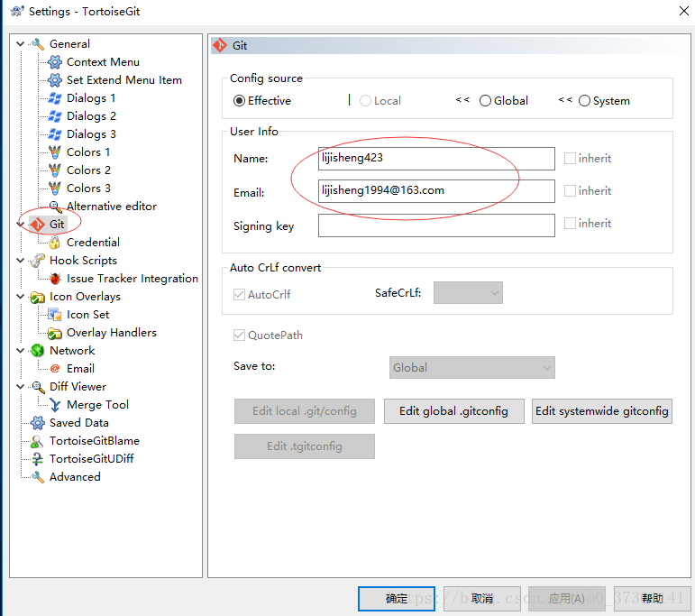This screenshot has width=695, height=616.
Task: Click the Saved Data gear icon
Action: 38,423
